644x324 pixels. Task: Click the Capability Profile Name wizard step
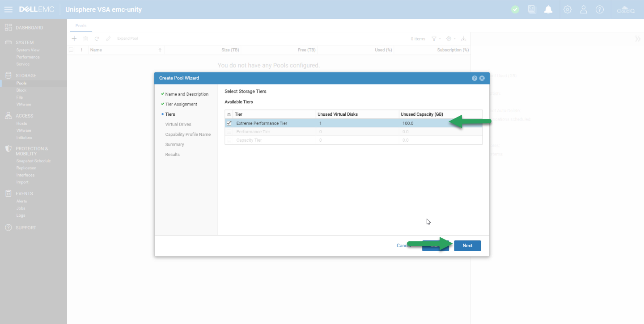pos(188,135)
